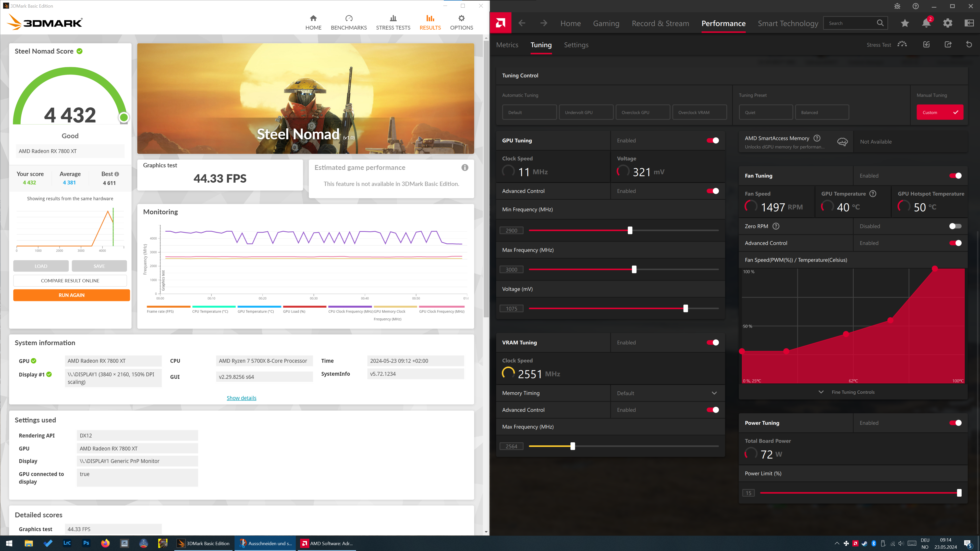Turn off the Power Tuning toggle
Screen dimensions: 980x551
[955, 423]
